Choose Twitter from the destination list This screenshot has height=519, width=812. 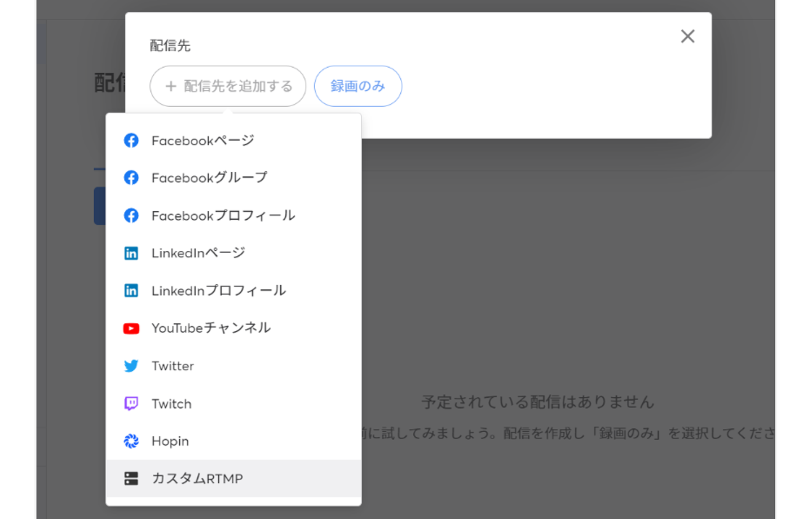coord(233,366)
